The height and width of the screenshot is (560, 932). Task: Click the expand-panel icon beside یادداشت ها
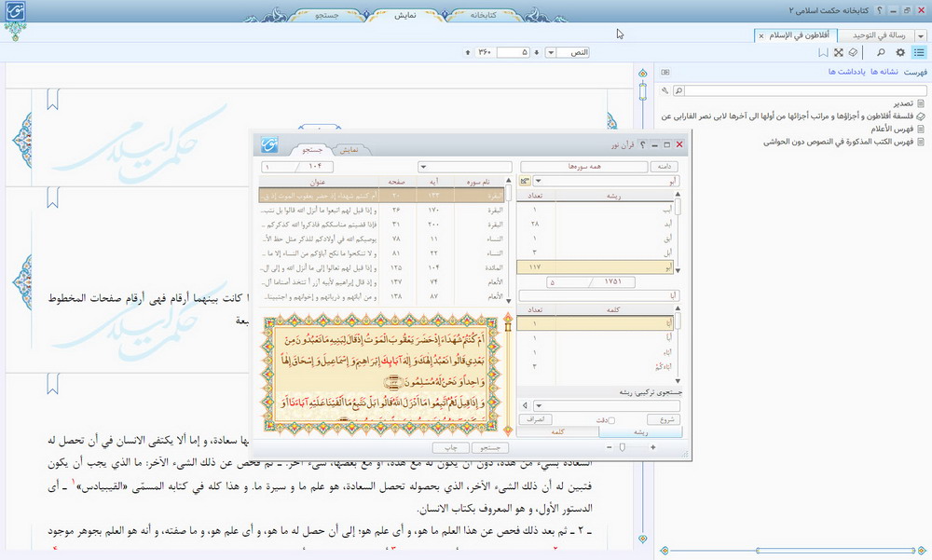(665, 72)
